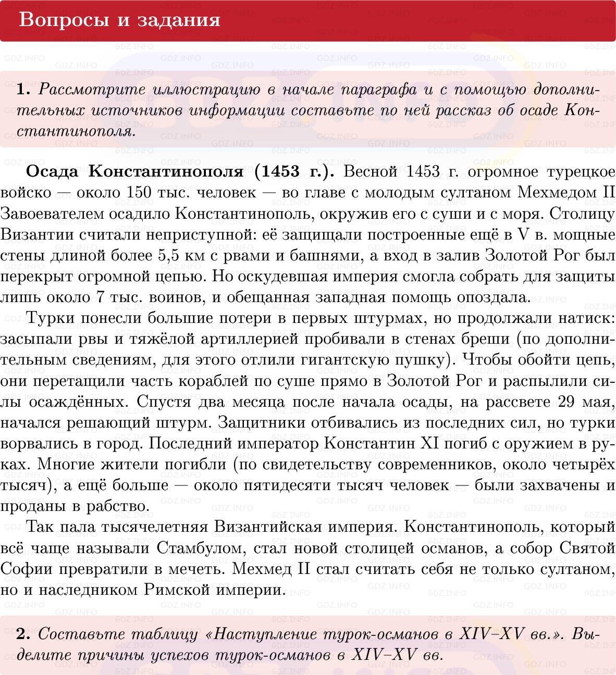Click the words 'проданы в рабство'
616x675 pixels.
(x=75, y=507)
